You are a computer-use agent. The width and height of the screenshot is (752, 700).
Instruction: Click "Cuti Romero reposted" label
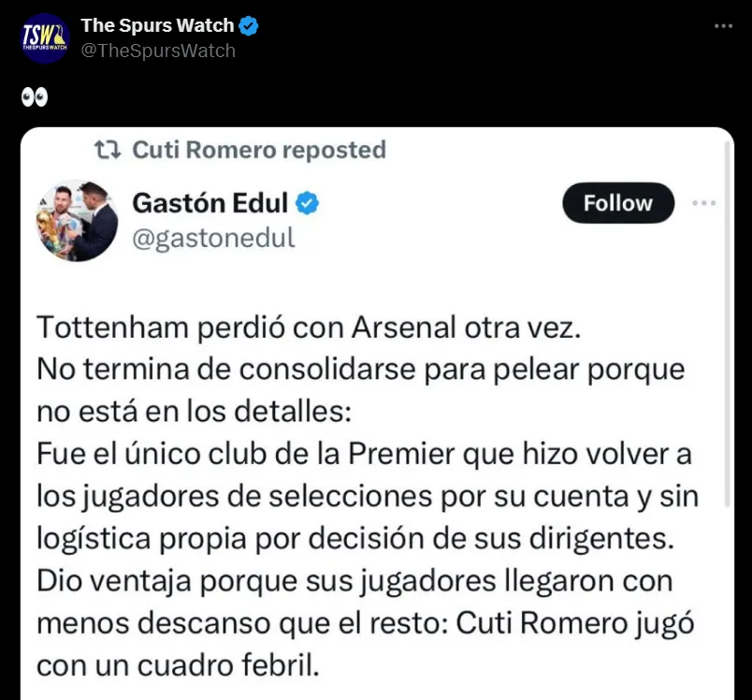coord(259,150)
